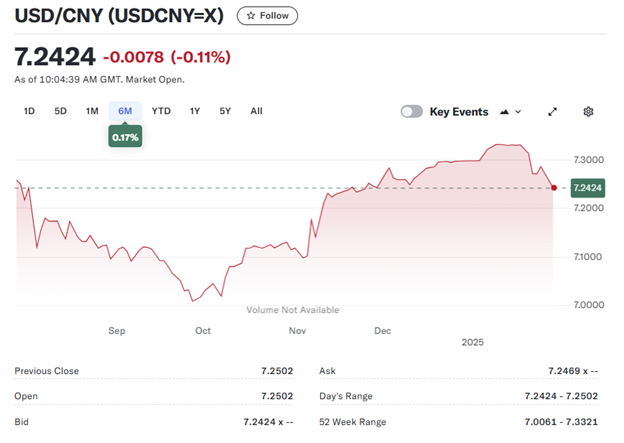Switch chart to YTD range

coord(161,111)
